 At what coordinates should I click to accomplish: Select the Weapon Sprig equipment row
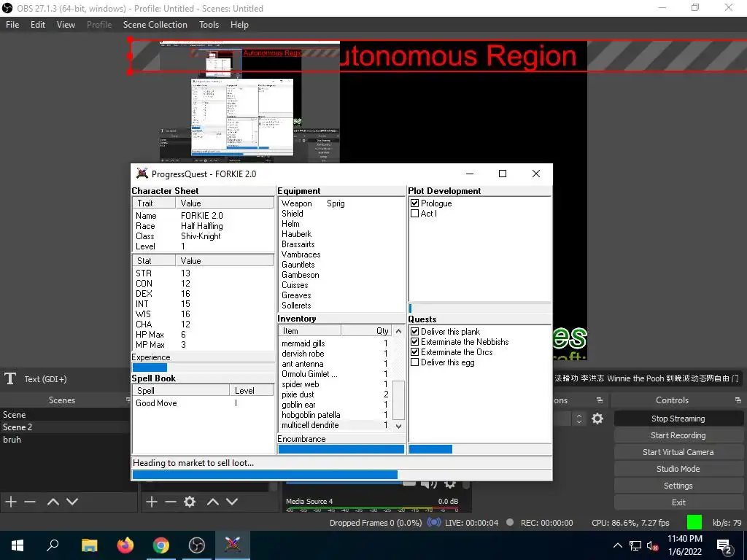341,203
